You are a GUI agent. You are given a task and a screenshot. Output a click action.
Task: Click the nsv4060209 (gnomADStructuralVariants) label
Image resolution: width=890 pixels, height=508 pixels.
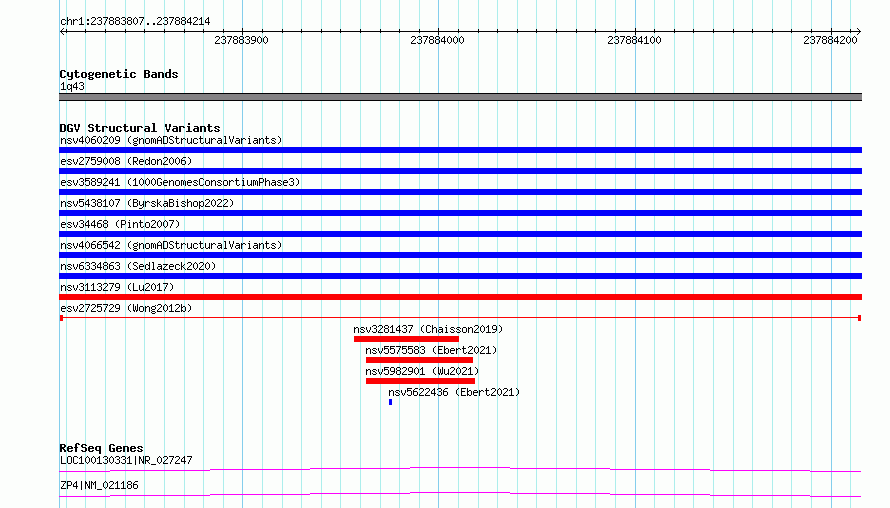click(x=171, y=140)
